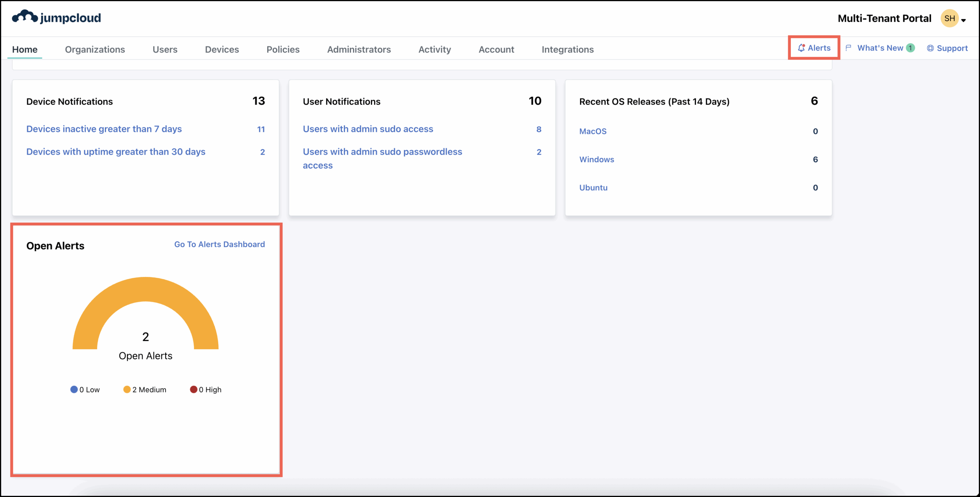
Task: Open the SH account avatar
Action: (x=949, y=18)
